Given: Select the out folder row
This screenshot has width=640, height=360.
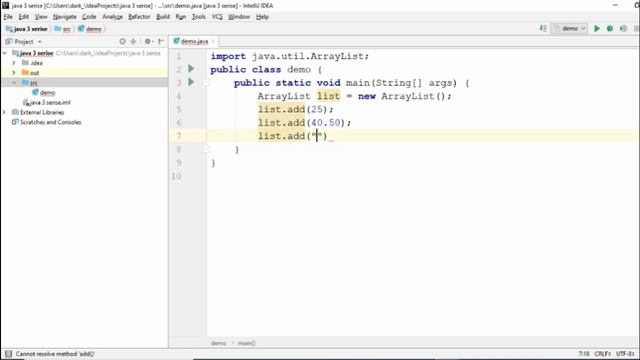Looking at the screenshot, I should (x=84, y=73).
